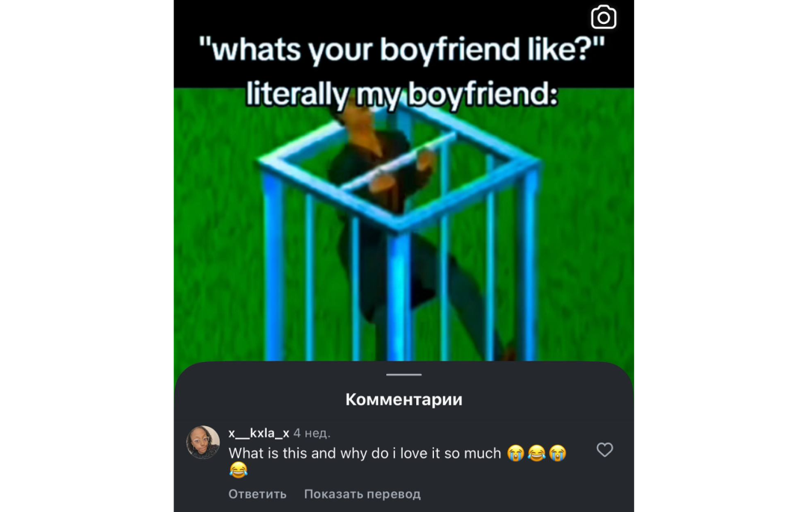Click the laughing emoji on second comment line
The height and width of the screenshot is (512, 812).
238,469
